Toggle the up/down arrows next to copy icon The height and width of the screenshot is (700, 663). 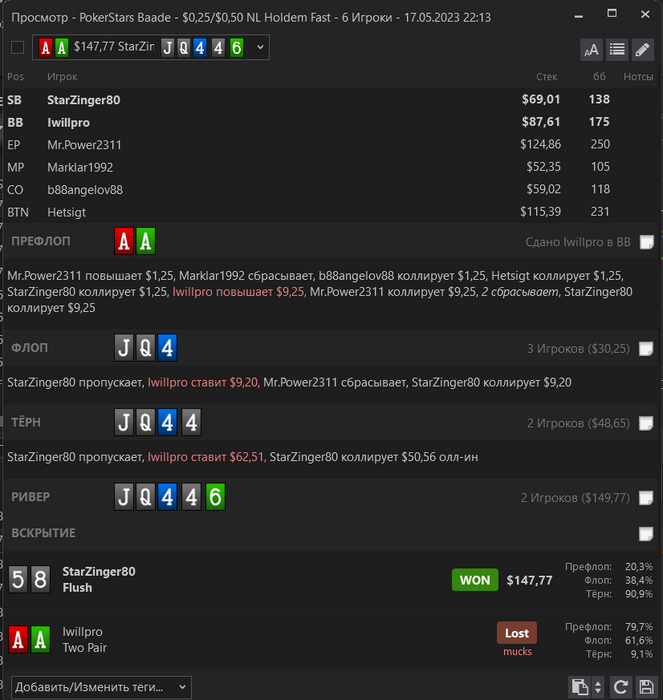point(598,687)
